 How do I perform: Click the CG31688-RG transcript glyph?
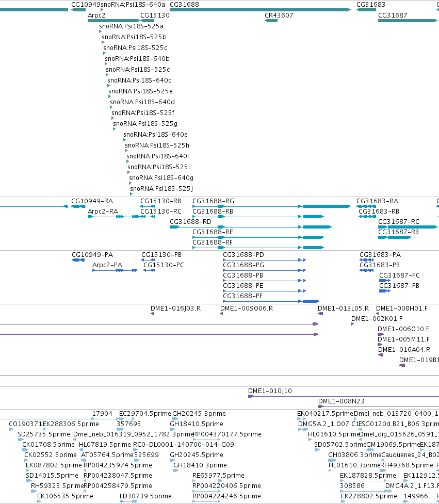[271, 206]
